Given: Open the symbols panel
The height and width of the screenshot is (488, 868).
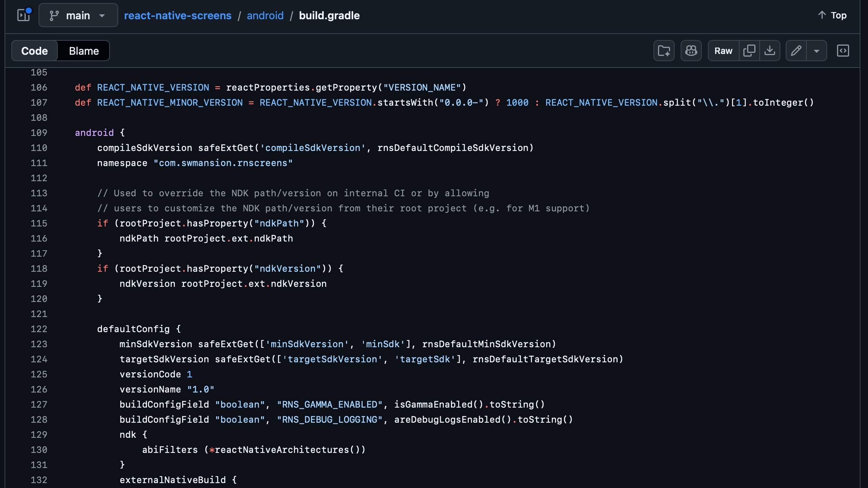Looking at the screenshot, I should click(x=843, y=51).
